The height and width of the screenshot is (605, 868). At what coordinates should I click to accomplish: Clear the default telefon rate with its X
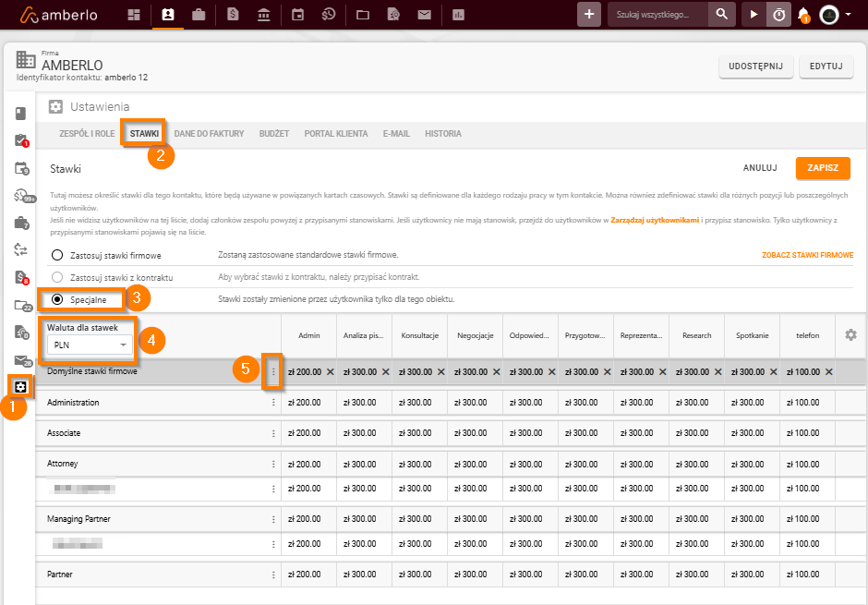[828, 372]
